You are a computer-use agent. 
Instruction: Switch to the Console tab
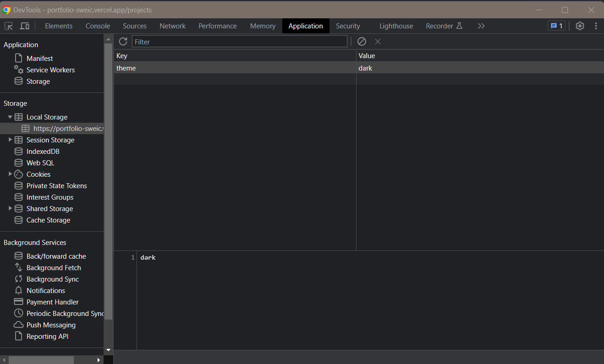coord(98,26)
